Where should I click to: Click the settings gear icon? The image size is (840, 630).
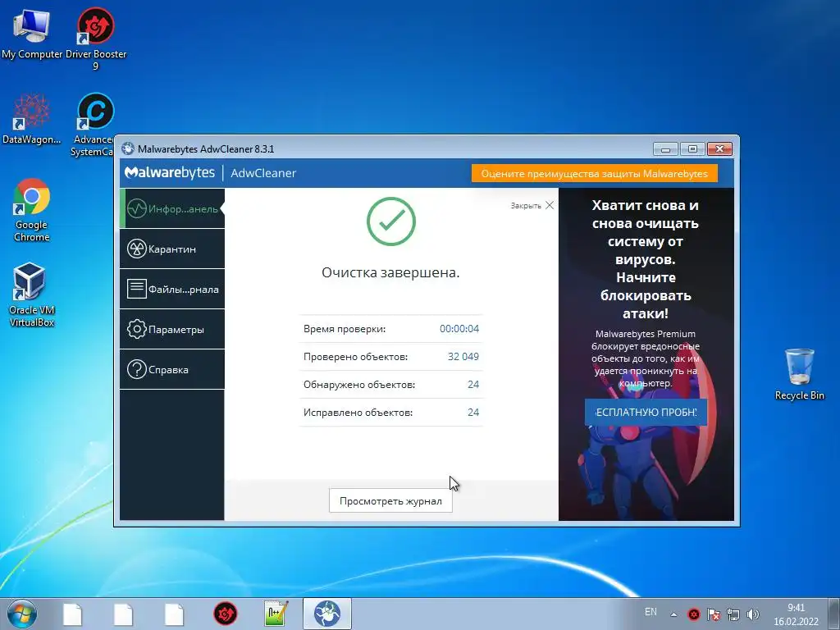(x=137, y=329)
